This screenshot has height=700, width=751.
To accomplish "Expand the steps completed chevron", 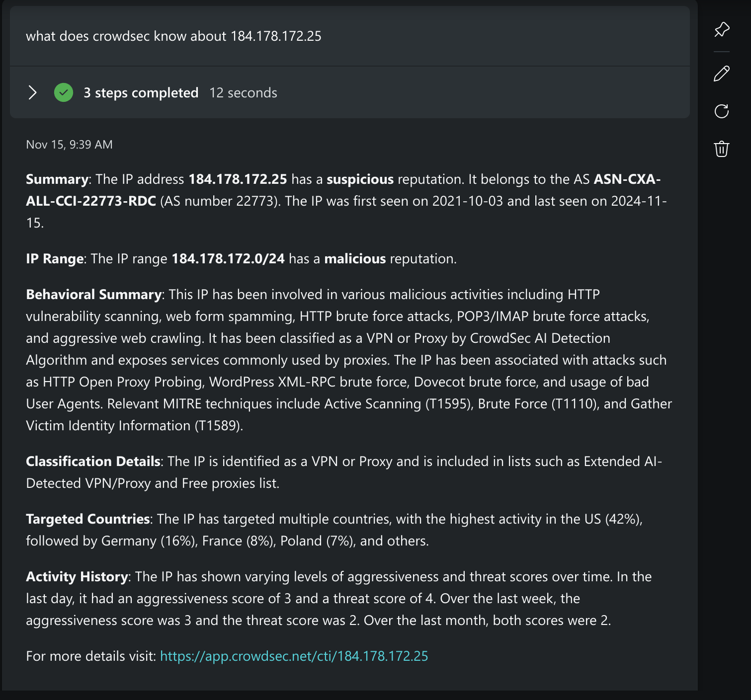I will click(x=33, y=92).
